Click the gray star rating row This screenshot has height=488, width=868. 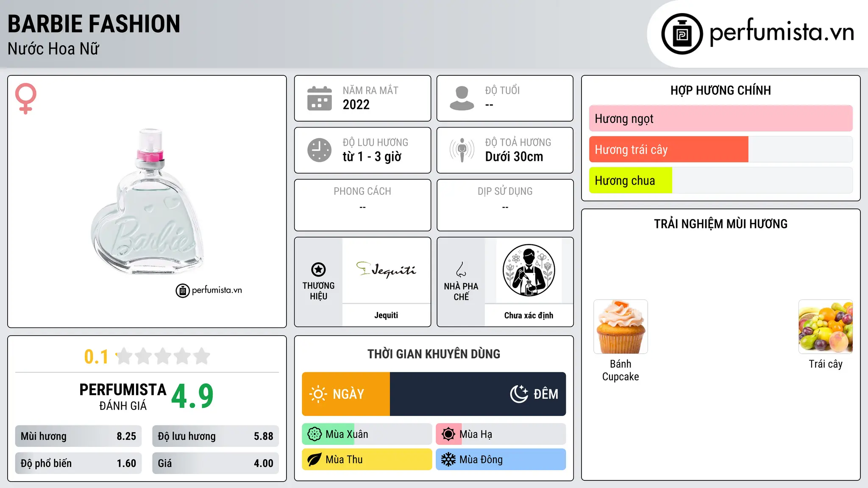coord(163,356)
